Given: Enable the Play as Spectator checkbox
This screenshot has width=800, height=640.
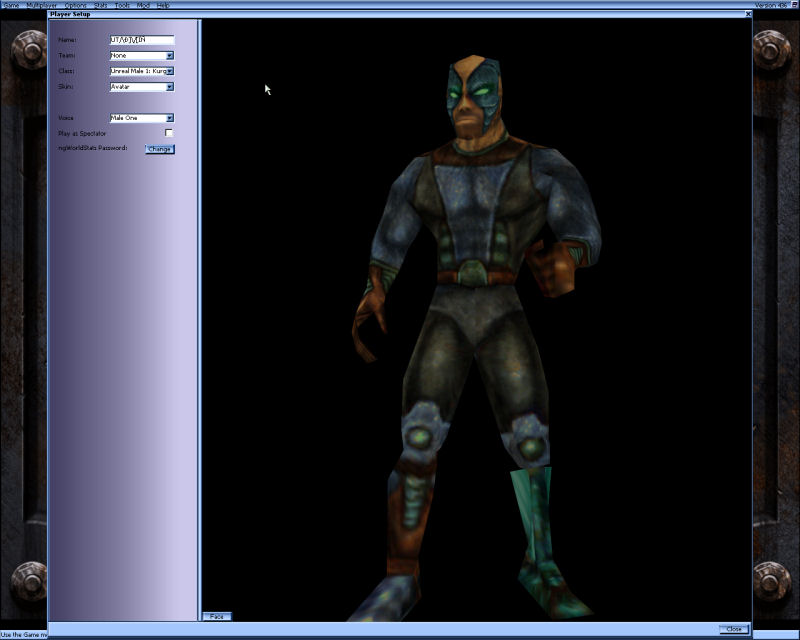Looking at the screenshot, I should tap(169, 131).
